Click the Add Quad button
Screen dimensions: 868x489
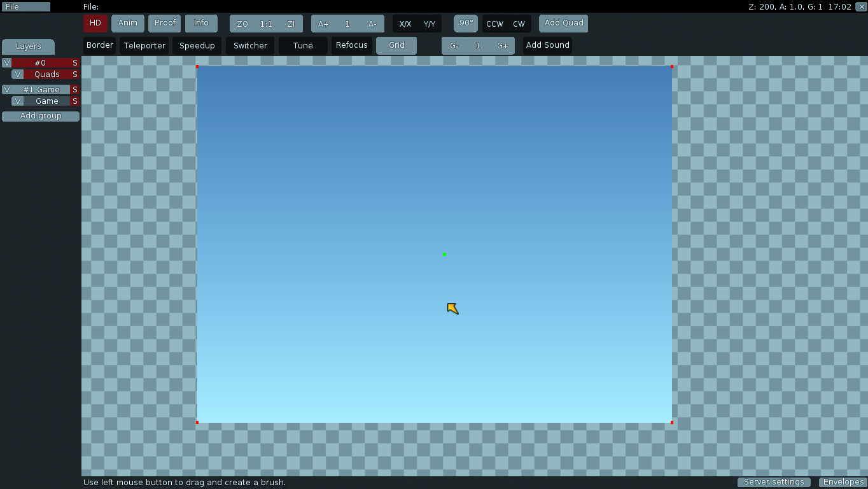click(563, 24)
